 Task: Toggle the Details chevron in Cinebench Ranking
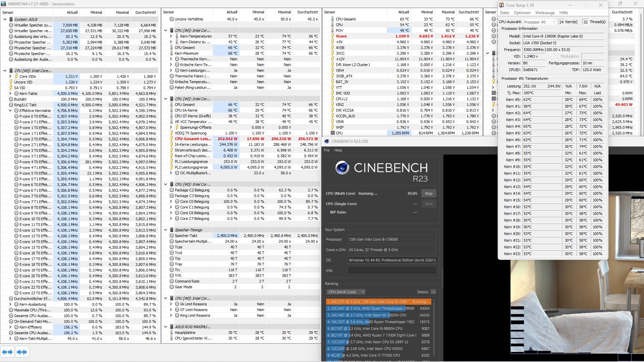click(x=433, y=292)
